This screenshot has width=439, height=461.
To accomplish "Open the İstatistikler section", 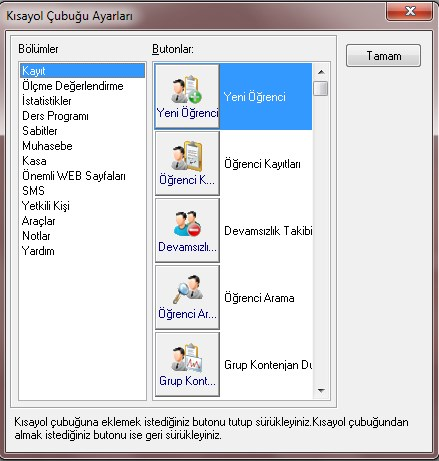I will pyautogui.click(x=47, y=101).
